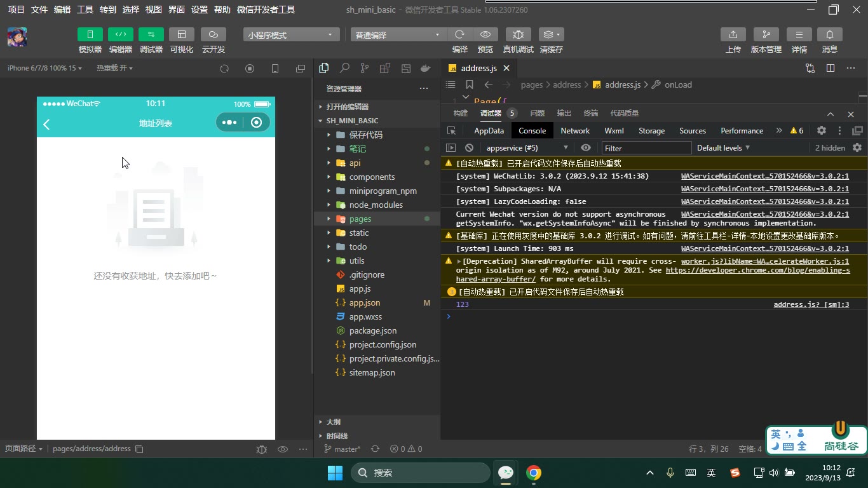The width and height of the screenshot is (868, 488).
Task: Open Google Chrome from the taskbar
Action: coord(534,473)
